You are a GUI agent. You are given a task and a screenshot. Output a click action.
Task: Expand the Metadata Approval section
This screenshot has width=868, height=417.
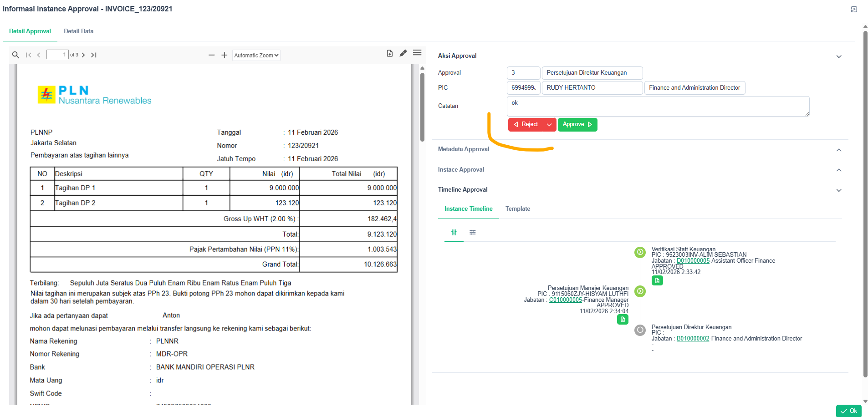pyautogui.click(x=839, y=150)
